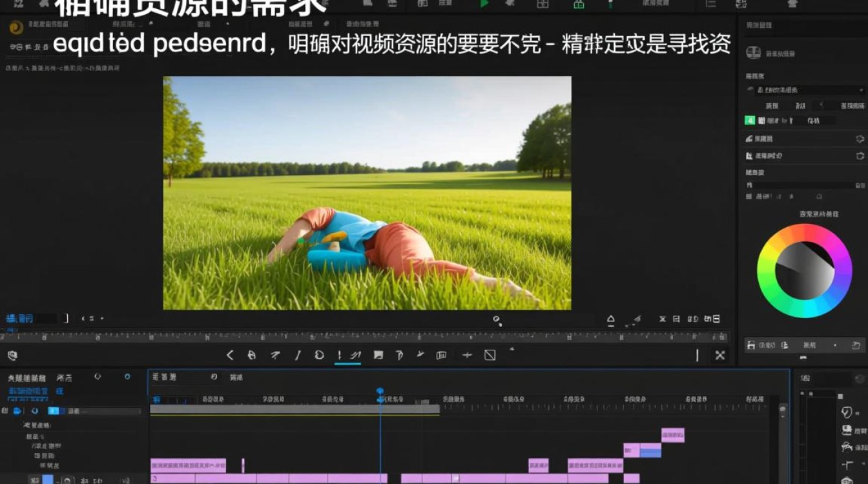868x484 pixels.
Task: Click the video preview of the grassy field
Action: point(367,193)
